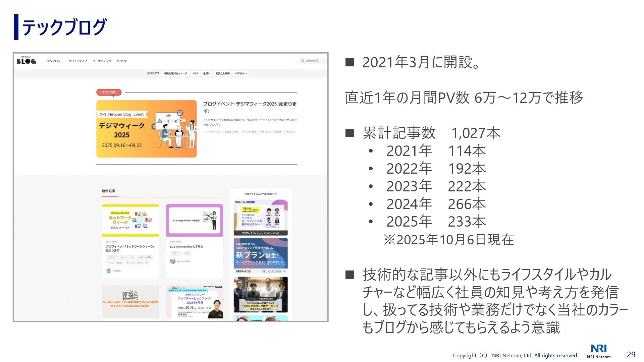
Task: Click the AWS featured tag
Action: point(195,73)
